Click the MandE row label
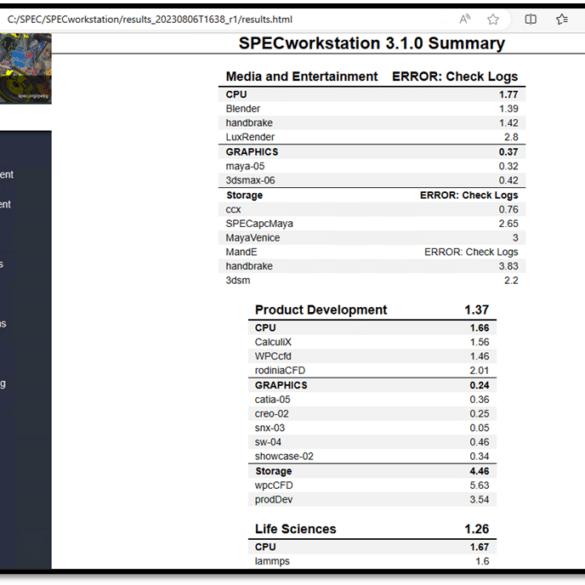The height and width of the screenshot is (585, 585). click(241, 252)
